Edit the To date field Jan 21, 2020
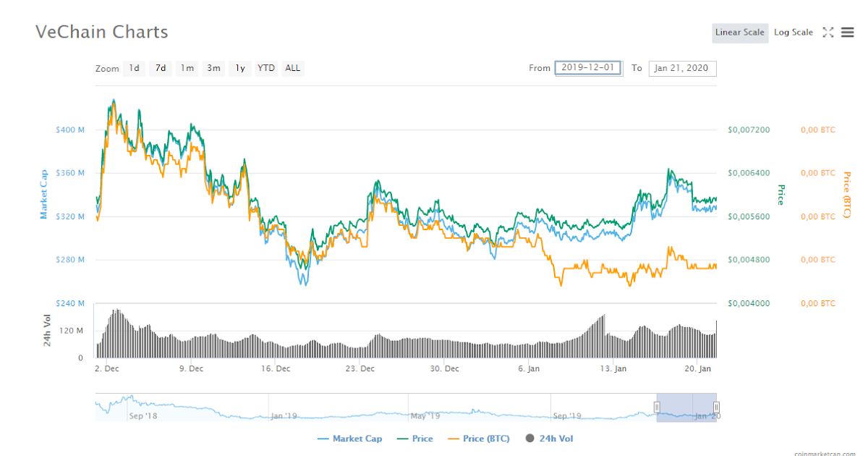This screenshot has height=456, width=868. click(682, 68)
